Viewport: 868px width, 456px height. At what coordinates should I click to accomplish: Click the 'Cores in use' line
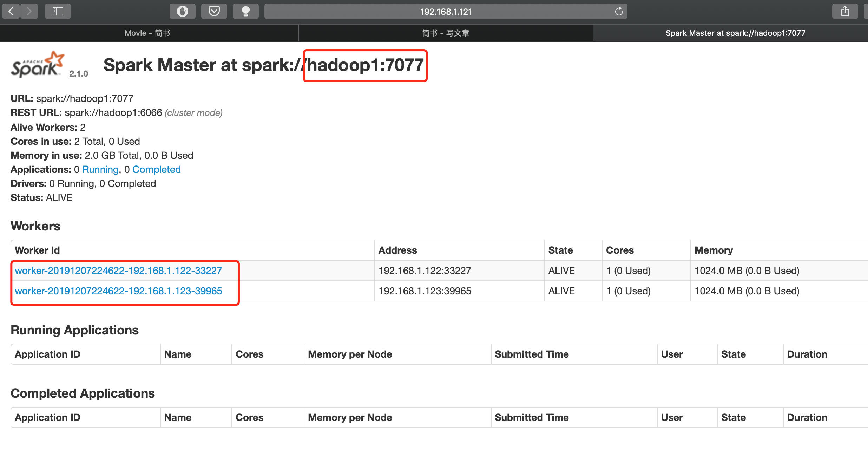coord(75,141)
